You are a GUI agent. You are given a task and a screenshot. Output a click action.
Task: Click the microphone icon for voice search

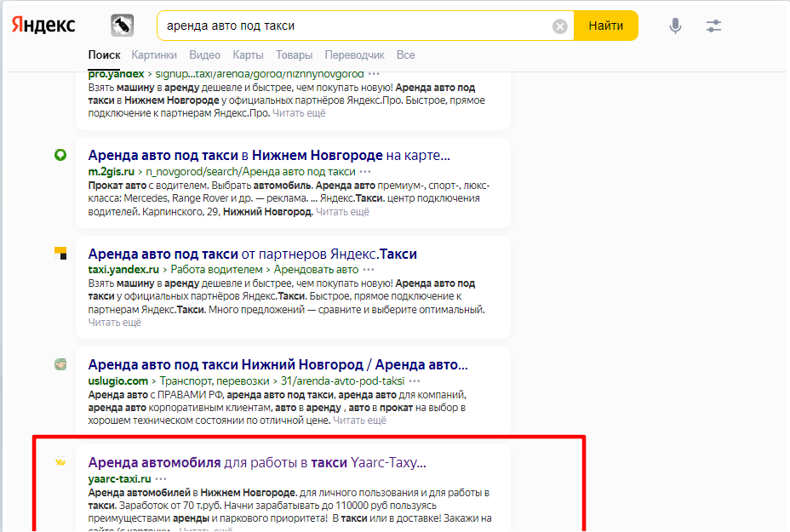pyautogui.click(x=675, y=26)
